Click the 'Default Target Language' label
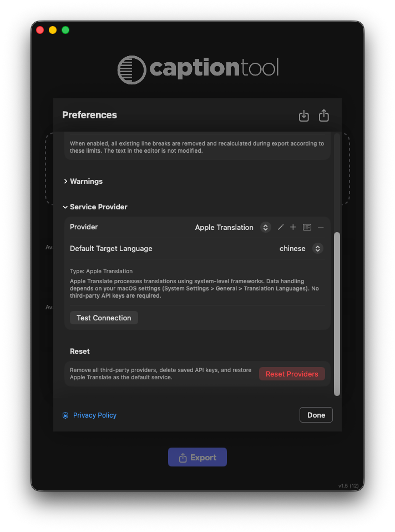Image resolution: width=395 pixels, height=532 pixels. (x=111, y=249)
